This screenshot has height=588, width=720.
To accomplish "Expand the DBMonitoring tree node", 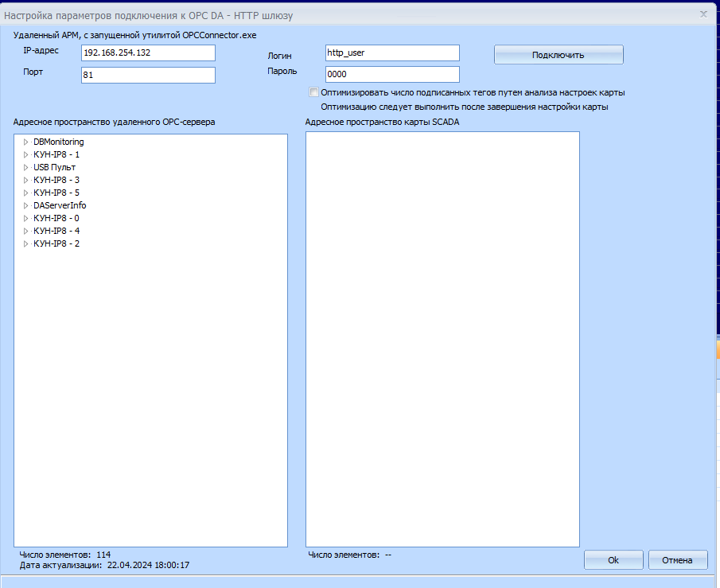I will point(26,142).
